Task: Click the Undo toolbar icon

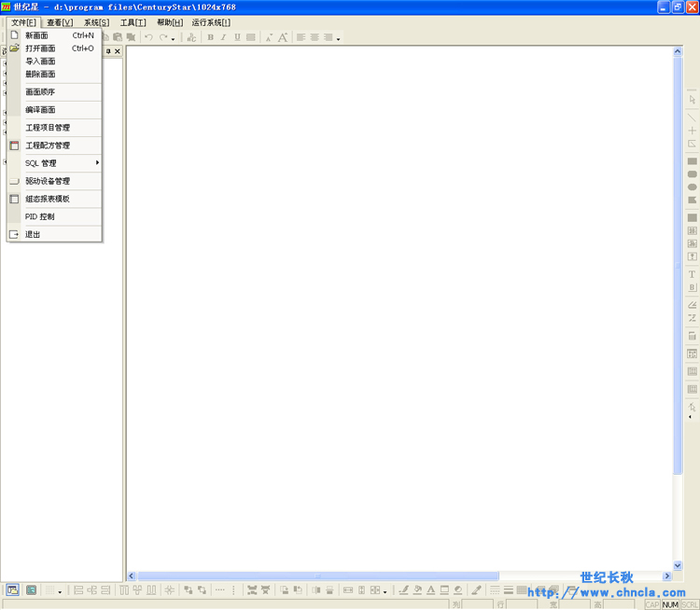Action: click(x=149, y=37)
